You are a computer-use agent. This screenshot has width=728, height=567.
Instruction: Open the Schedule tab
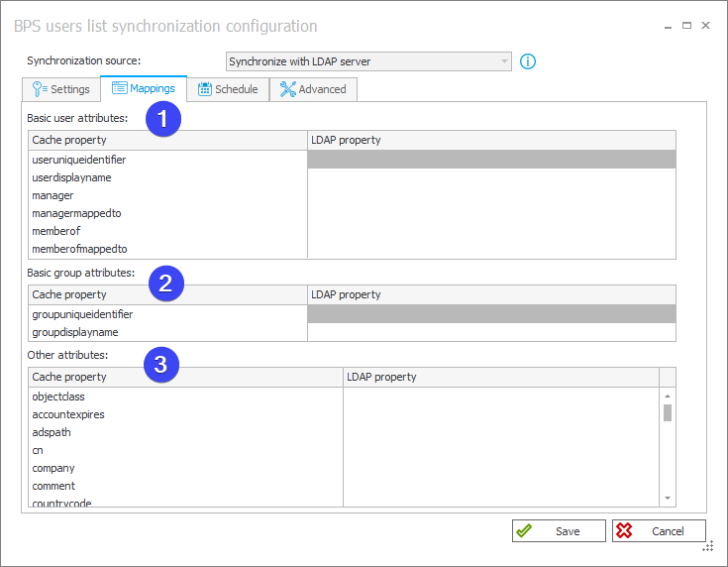click(228, 89)
